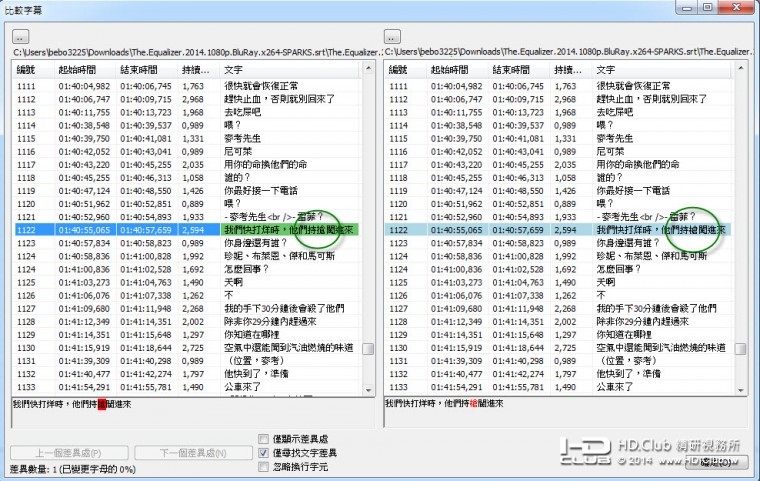Image resolution: width=760 pixels, height=481 pixels.
Task: Open the right subtitle file browse button
Action: pyautogui.click(x=392, y=37)
